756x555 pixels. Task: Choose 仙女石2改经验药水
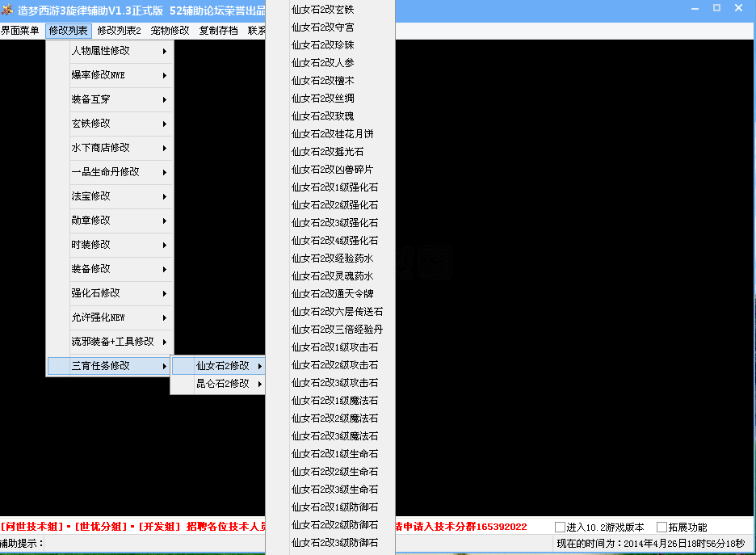click(x=330, y=259)
